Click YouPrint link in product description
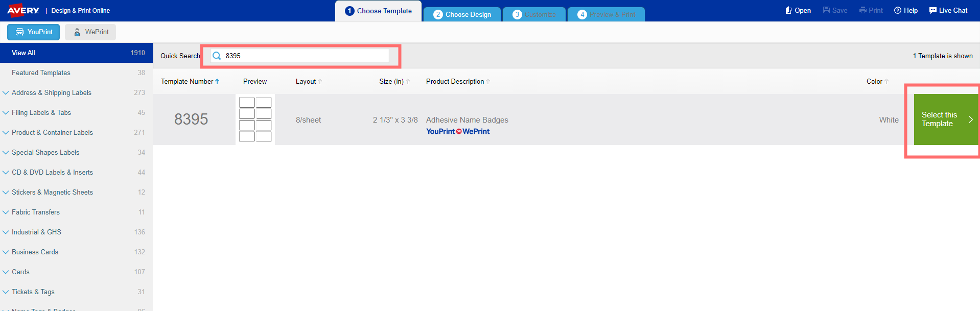Screen dimensions: 980x311 point(440,131)
